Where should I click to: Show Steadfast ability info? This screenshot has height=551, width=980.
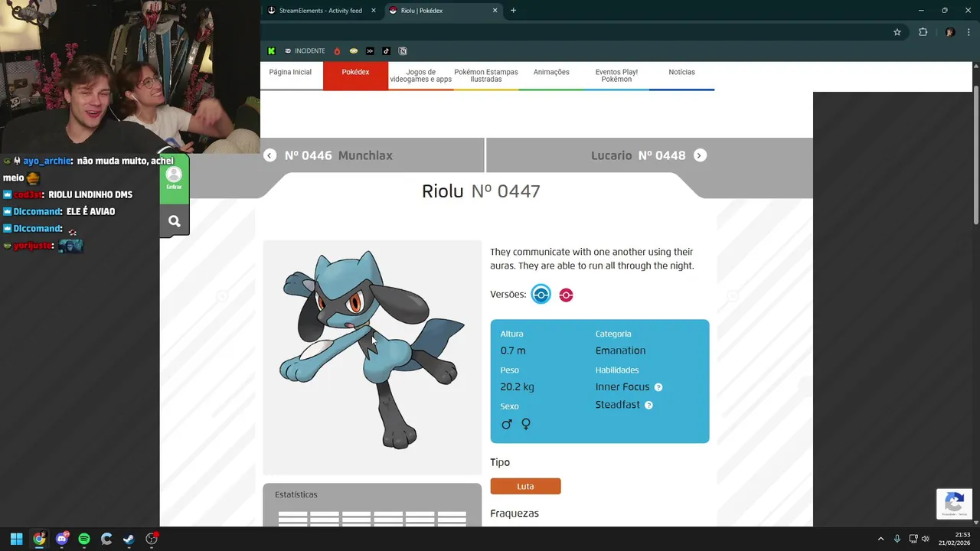click(648, 406)
